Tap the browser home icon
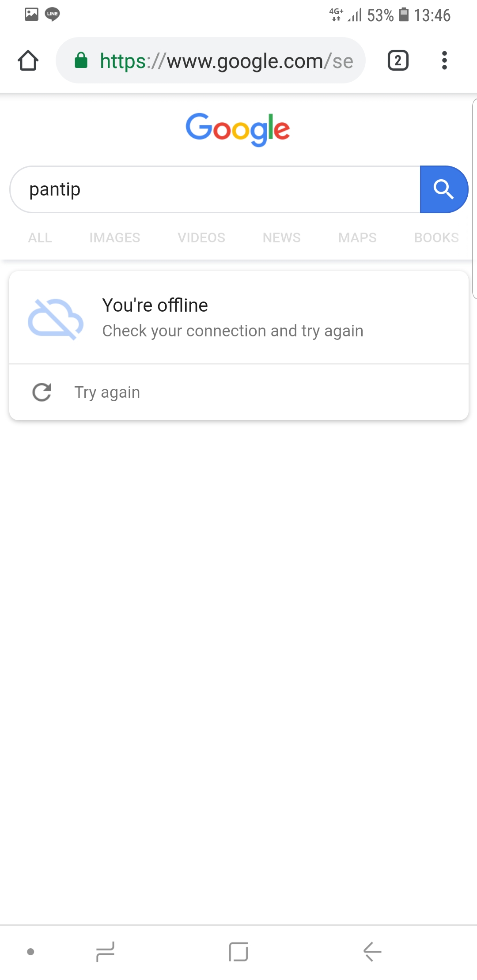Viewport: 477px width, 980px height. [28, 60]
